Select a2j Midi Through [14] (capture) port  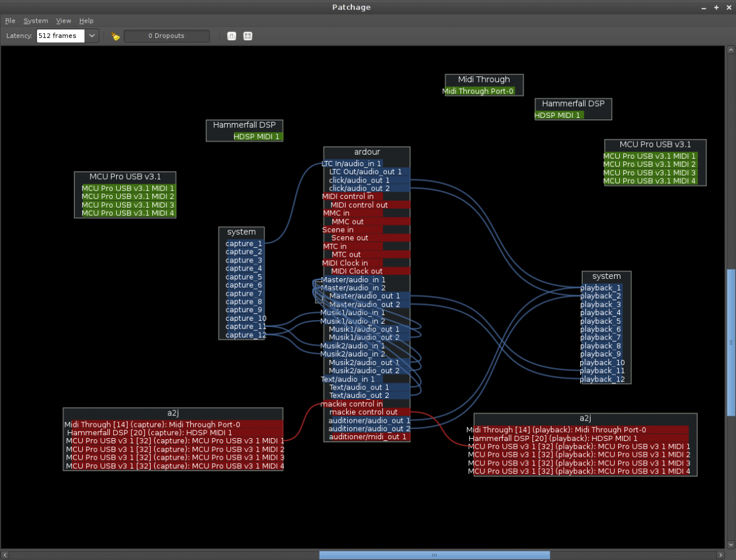[x=173, y=425]
